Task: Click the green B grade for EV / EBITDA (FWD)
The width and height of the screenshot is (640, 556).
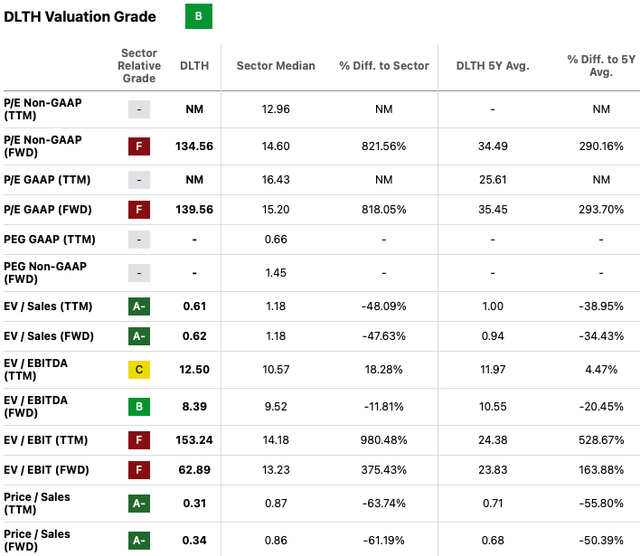Action: [139, 407]
